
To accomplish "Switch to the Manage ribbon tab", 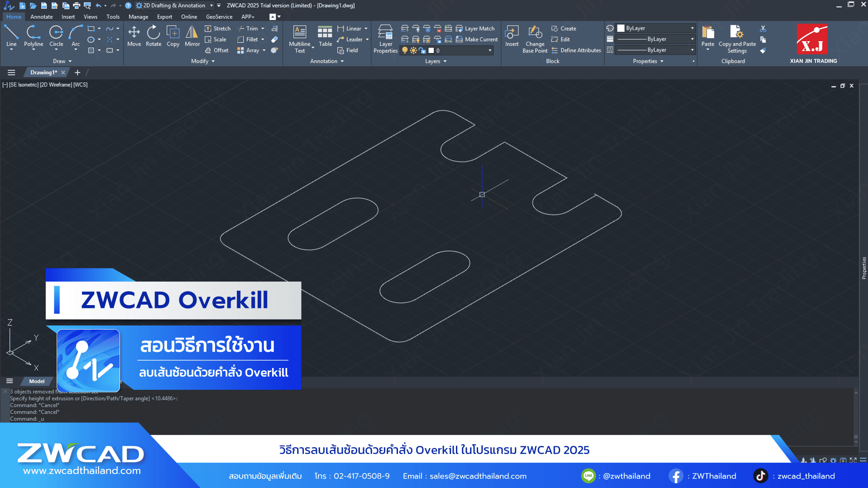I will point(138,17).
